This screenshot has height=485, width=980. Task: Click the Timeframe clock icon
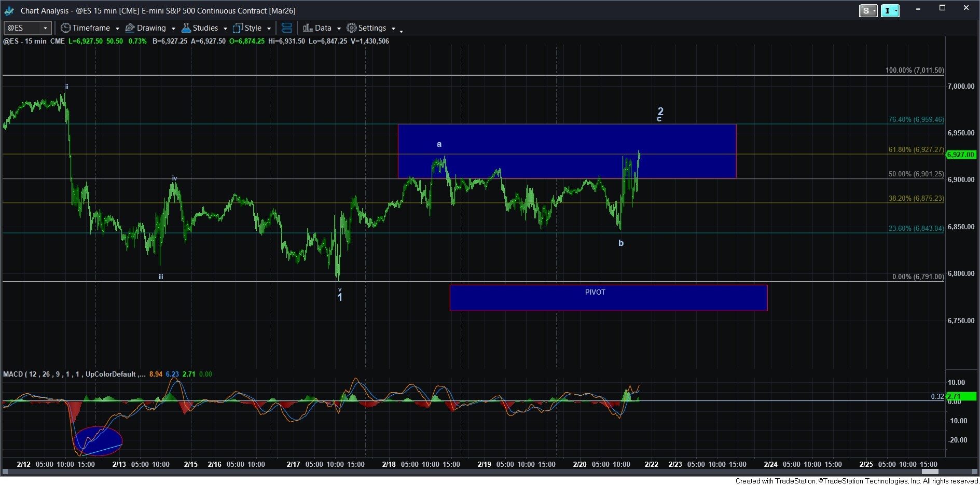(x=65, y=28)
